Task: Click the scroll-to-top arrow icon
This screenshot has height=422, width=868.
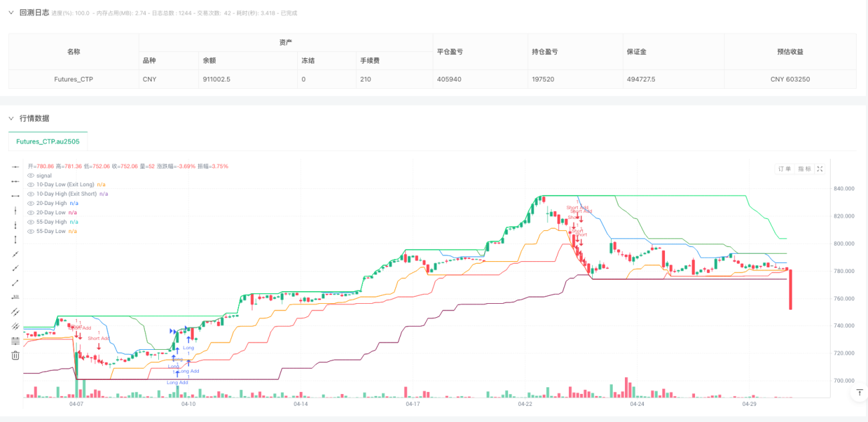Action: pyautogui.click(x=859, y=392)
